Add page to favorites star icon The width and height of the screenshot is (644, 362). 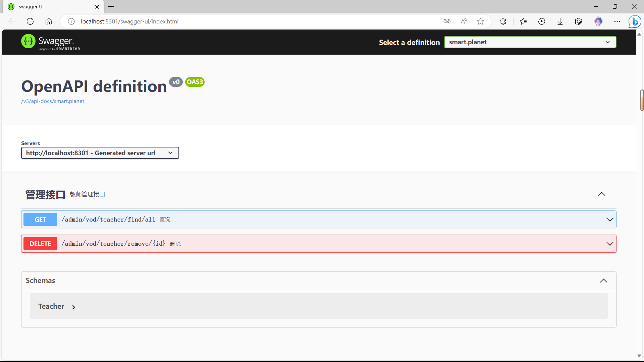(480, 21)
